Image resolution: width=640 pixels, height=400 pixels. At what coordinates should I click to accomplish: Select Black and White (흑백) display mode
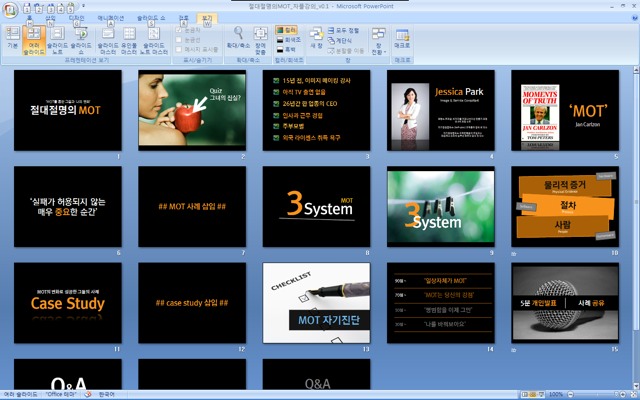click(x=287, y=49)
